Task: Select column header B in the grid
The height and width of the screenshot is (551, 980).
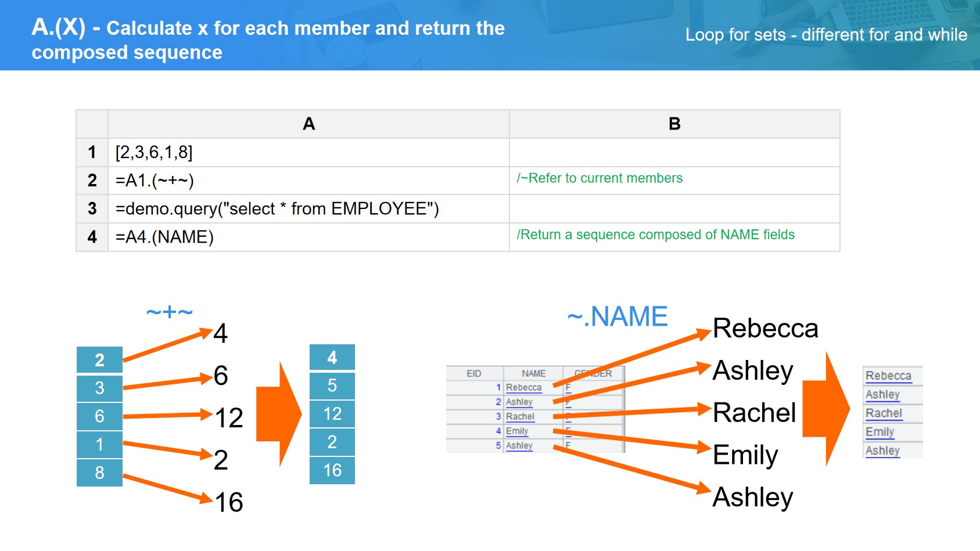Action: 674,124
